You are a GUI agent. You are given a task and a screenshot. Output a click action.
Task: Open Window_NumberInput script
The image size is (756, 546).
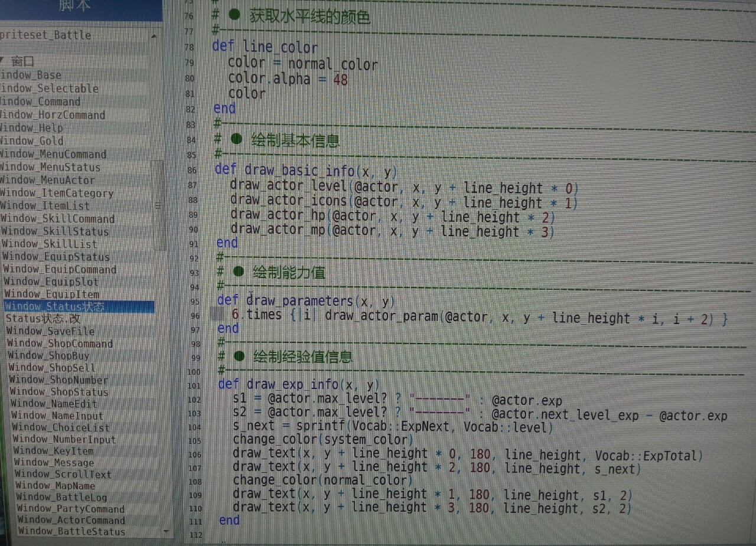(64, 439)
